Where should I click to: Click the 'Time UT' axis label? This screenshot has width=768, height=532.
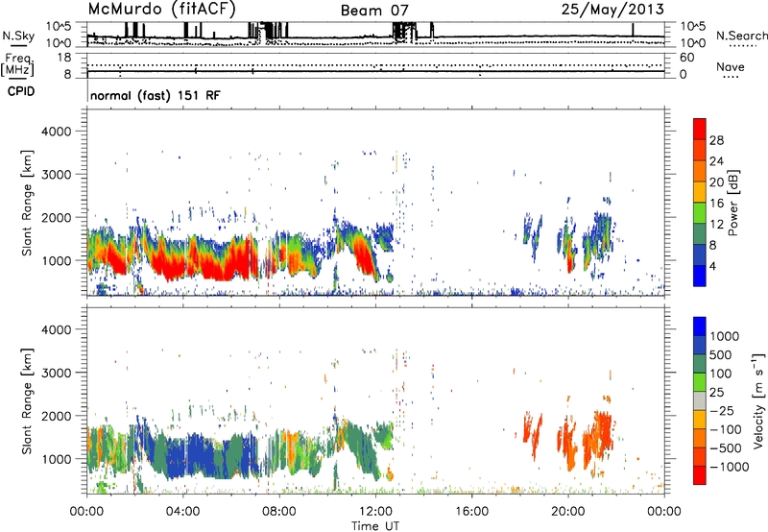[x=375, y=526]
